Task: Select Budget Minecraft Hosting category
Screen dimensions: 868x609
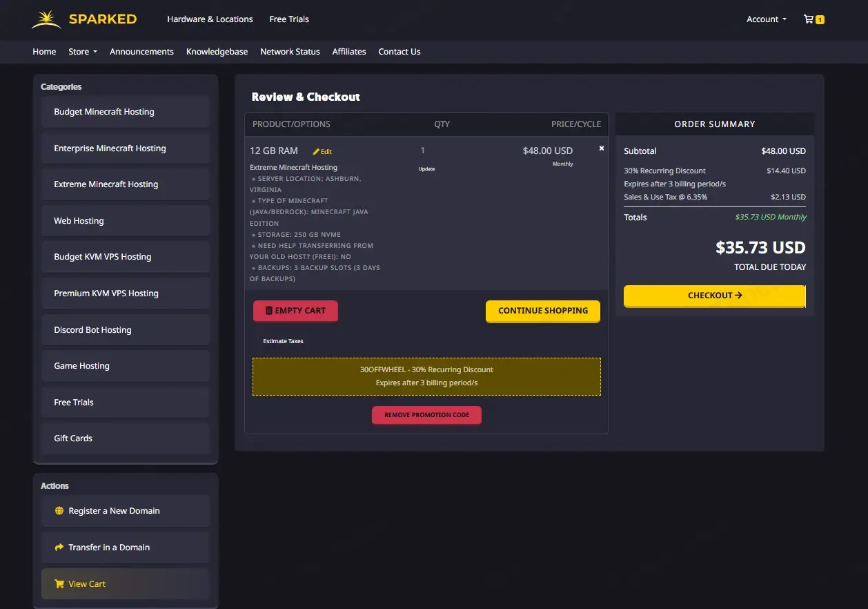Action: (125, 112)
